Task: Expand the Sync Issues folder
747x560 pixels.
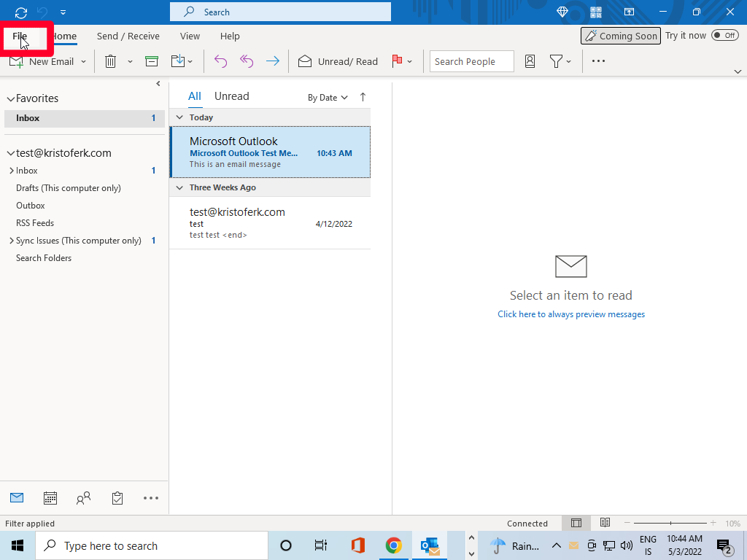Action: [11, 241]
